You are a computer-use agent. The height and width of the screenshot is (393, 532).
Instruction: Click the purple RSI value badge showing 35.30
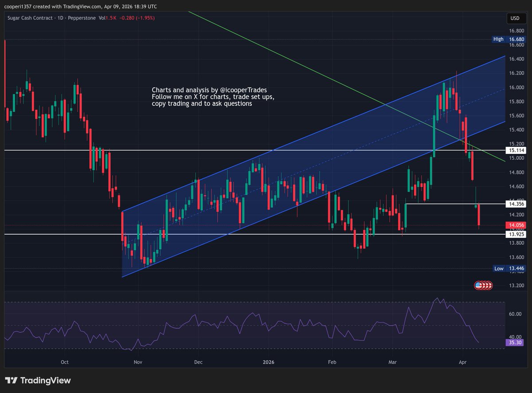pyautogui.click(x=514, y=342)
